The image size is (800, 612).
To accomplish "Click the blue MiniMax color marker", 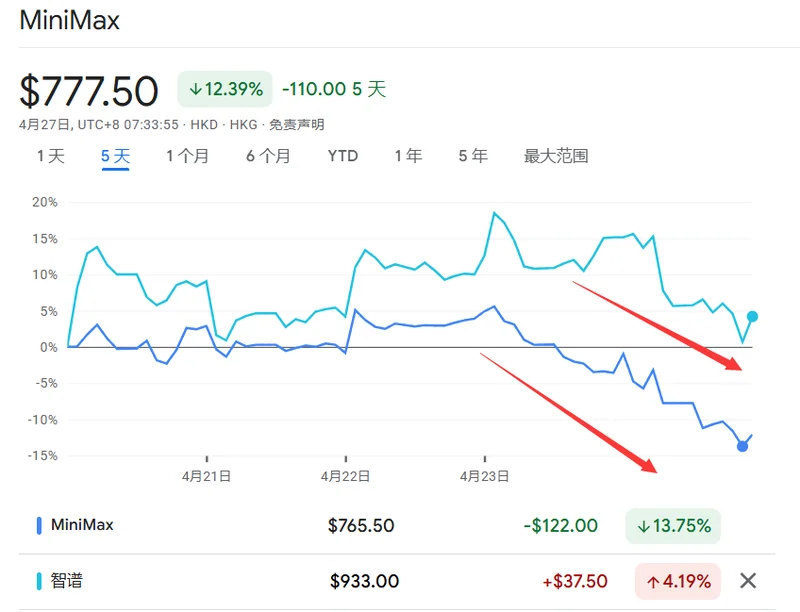I will [39, 525].
